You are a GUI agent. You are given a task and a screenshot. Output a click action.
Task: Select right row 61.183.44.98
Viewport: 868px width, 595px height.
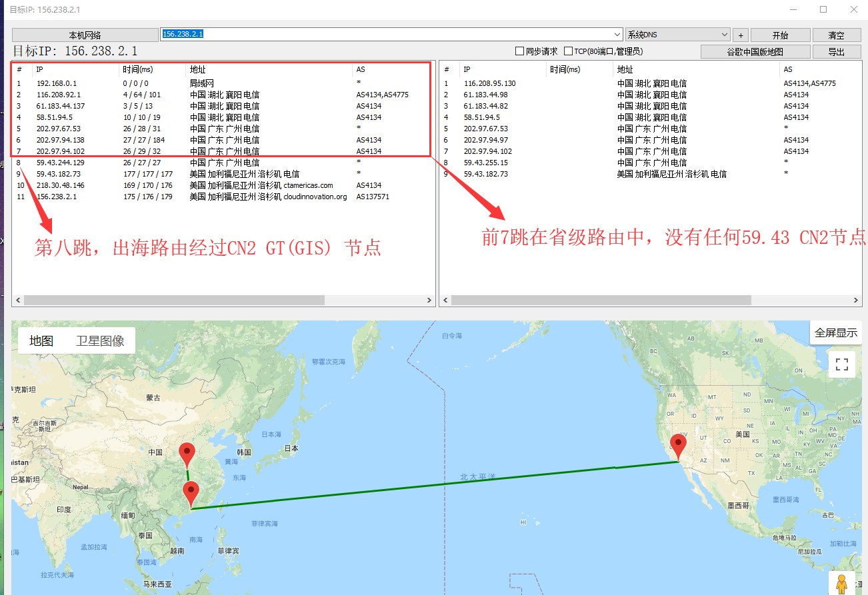tap(651, 95)
